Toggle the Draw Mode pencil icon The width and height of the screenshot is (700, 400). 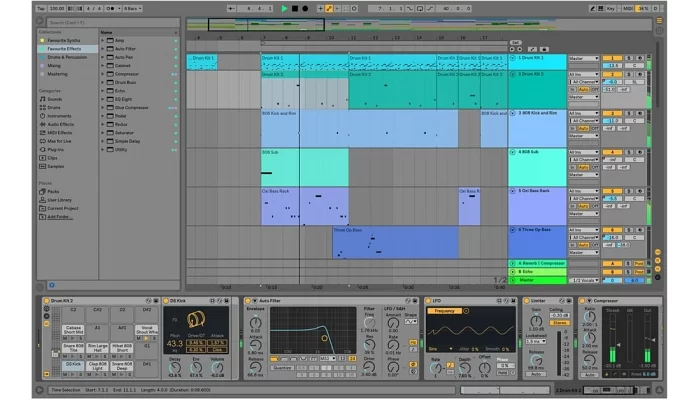click(x=592, y=8)
